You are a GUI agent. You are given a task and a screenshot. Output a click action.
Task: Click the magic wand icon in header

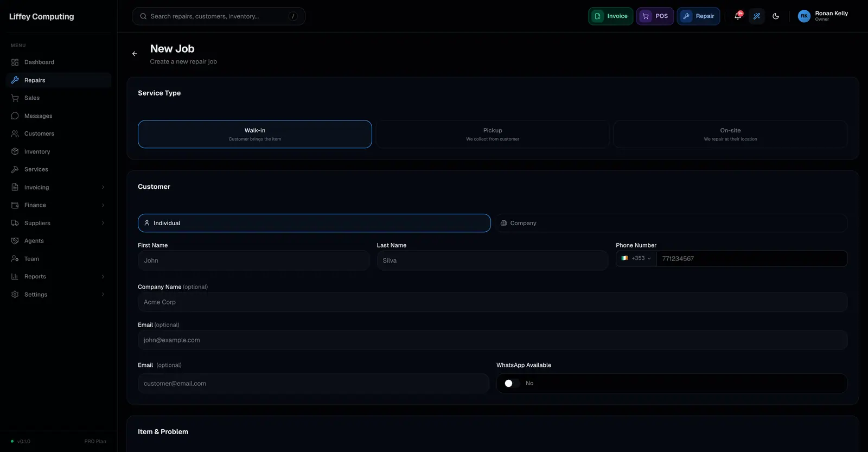[757, 16]
